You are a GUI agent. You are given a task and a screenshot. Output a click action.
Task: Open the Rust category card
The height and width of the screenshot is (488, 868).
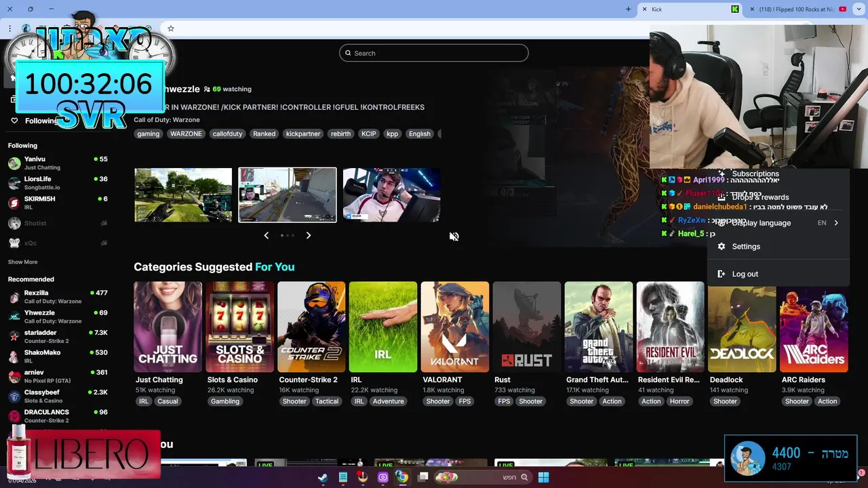click(x=527, y=327)
